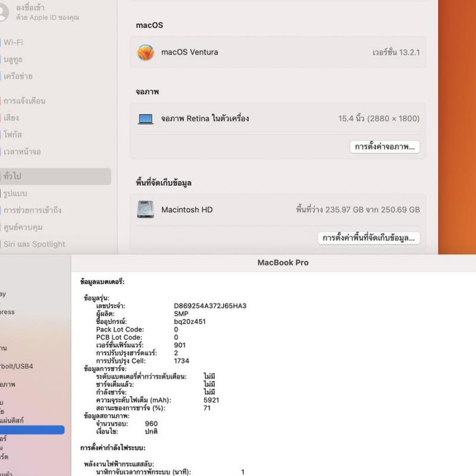Click the การตั้งค่ากำลังไฟระบบ: power settings heading
The width and height of the screenshot is (476, 476).
113,448
